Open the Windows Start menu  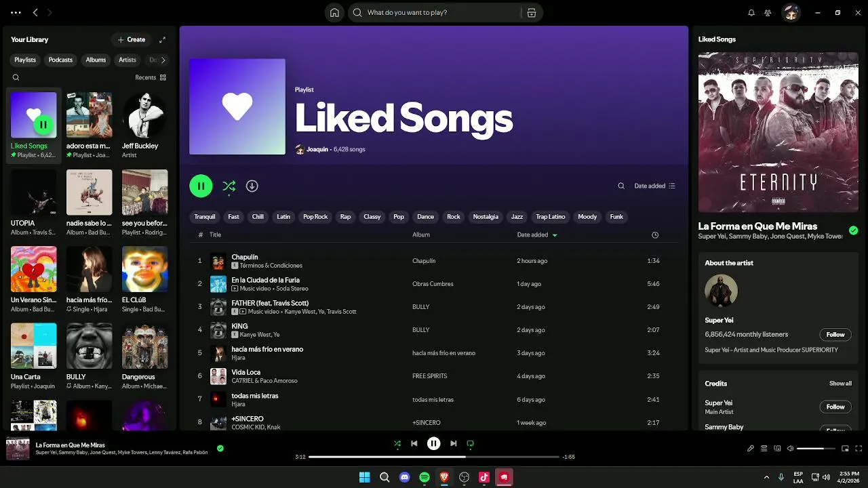[365, 477]
